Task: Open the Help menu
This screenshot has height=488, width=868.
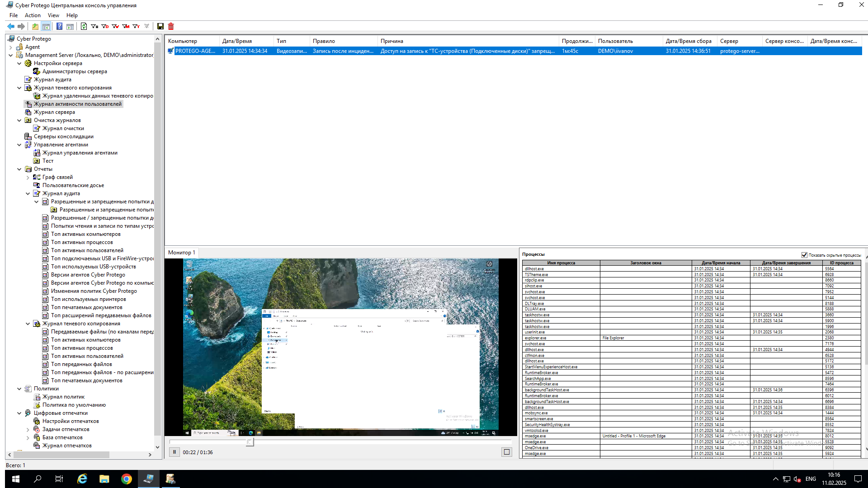Action: point(72,15)
